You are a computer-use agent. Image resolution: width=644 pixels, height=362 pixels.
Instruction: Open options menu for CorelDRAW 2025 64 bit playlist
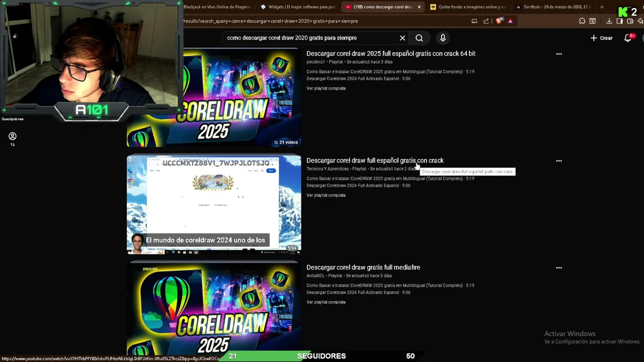[x=558, y=54]
